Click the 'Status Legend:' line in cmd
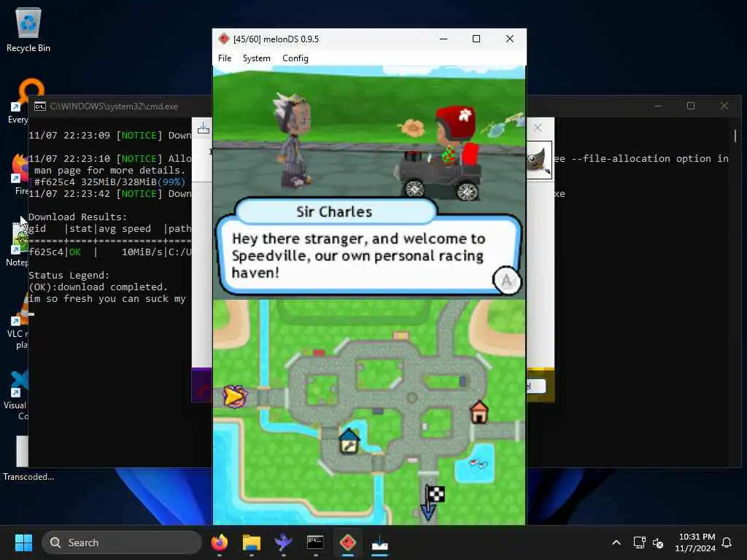This screenshot has height=560, width=747. [x=69, y=275]
